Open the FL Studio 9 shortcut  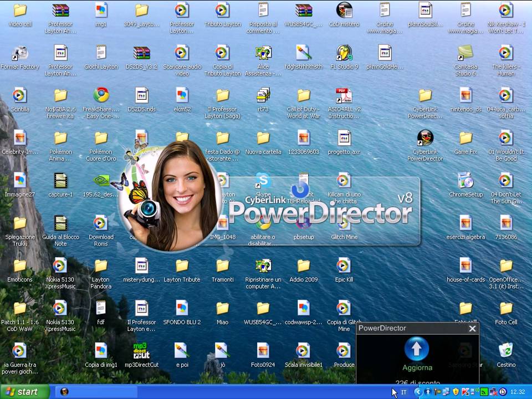click(344, 53)
